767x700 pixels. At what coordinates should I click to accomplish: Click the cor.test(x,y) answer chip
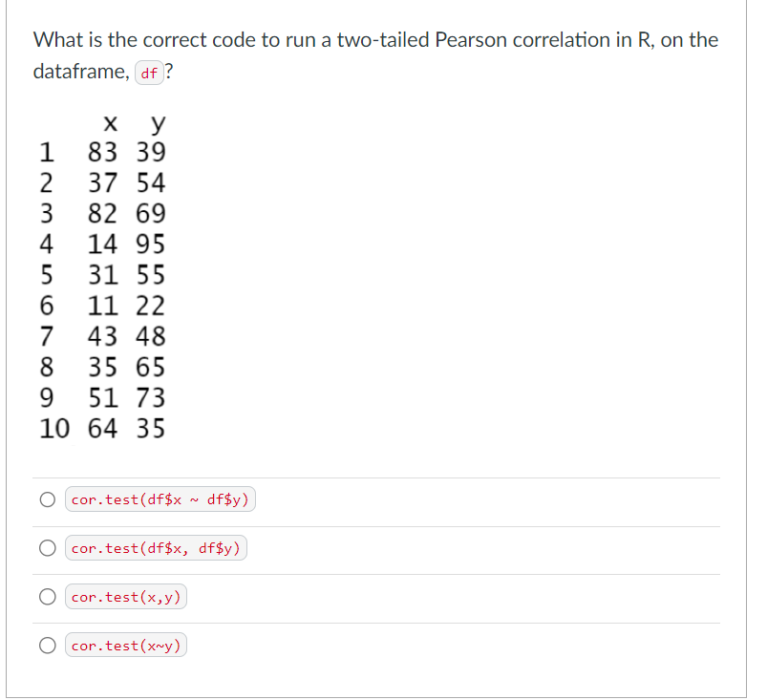[125, 596]
